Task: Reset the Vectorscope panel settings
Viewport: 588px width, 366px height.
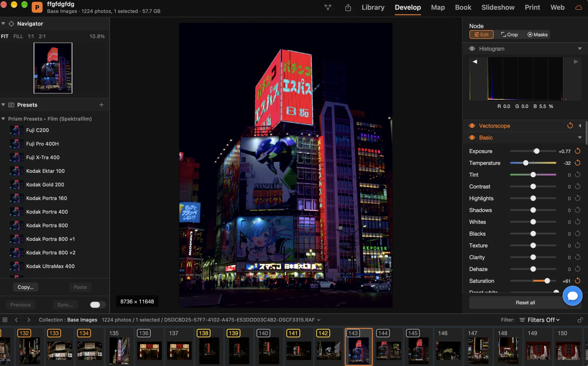Action: (x=570, y=126)
